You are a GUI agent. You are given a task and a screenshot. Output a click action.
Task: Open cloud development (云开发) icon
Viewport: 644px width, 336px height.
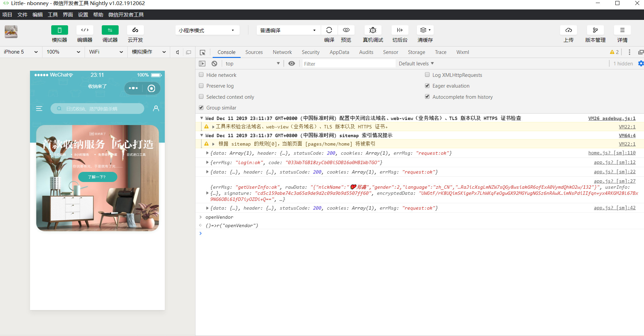click(x=135, y=30)
